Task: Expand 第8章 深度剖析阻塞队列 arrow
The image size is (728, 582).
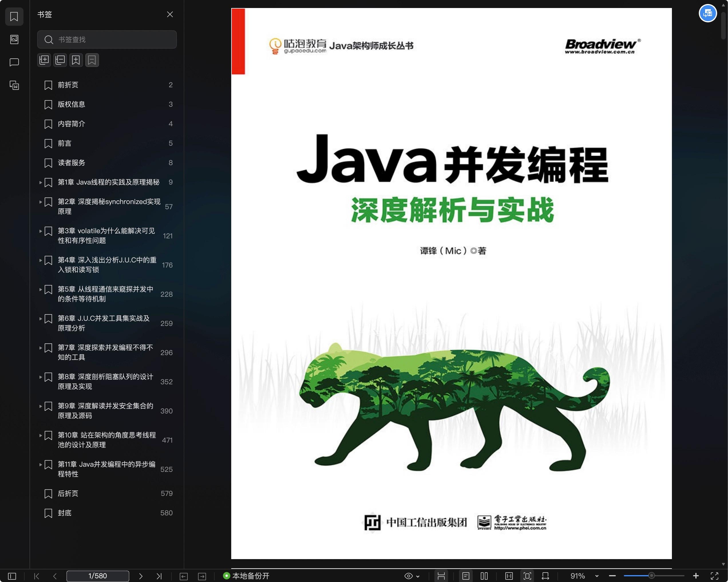Action: coord(41,377)
